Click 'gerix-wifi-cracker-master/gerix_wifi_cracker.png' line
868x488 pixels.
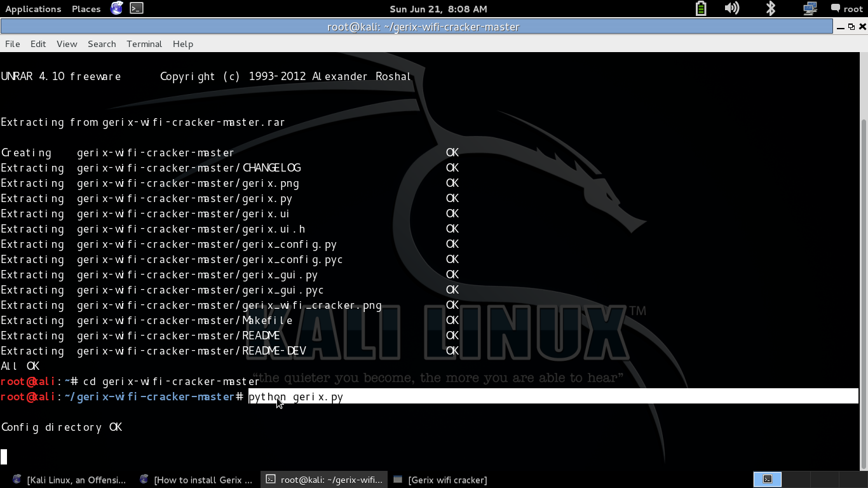coord(229,305)
